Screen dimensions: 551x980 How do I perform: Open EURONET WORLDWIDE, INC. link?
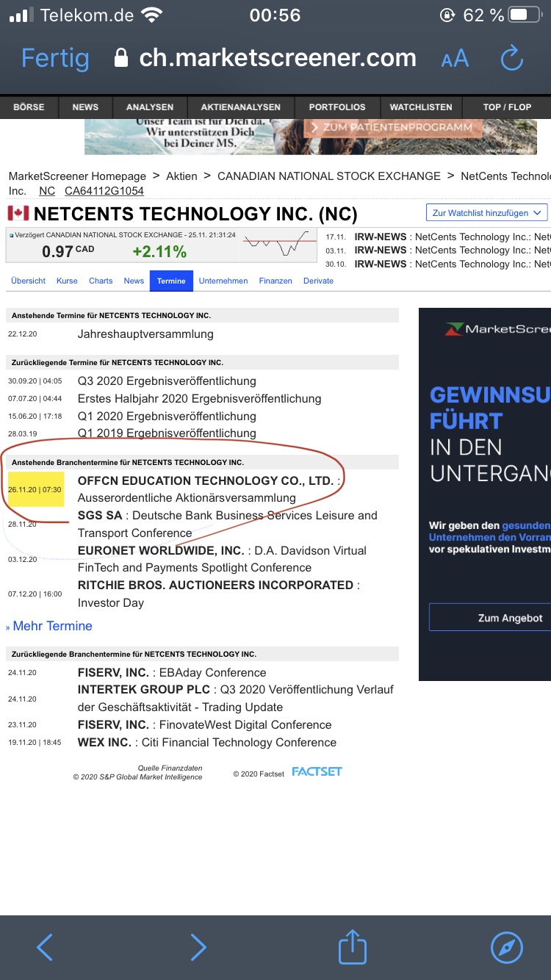(161, 550)
